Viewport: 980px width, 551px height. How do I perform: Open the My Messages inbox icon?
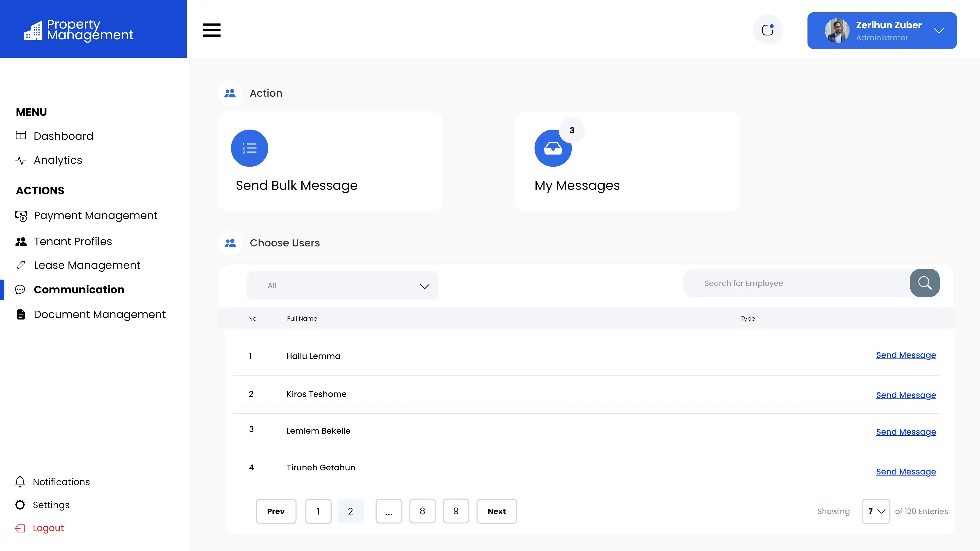(x=553, y=148)
